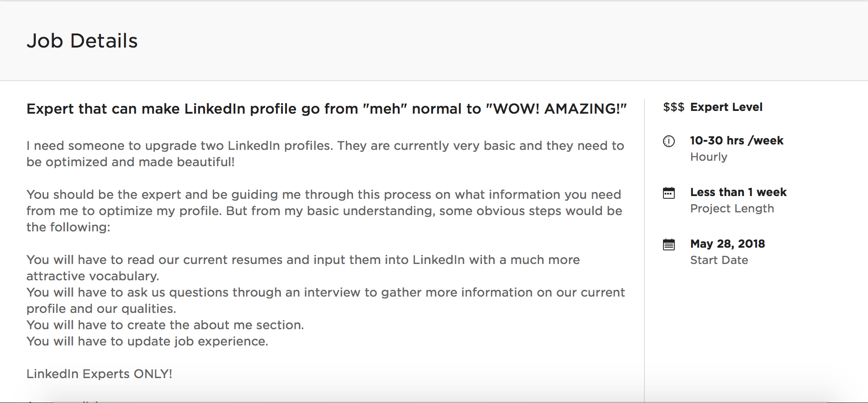Click the paragraph about upgrading two LinkedIn profiles
This screenshot has width=868, height=403.
click(325, 154)
